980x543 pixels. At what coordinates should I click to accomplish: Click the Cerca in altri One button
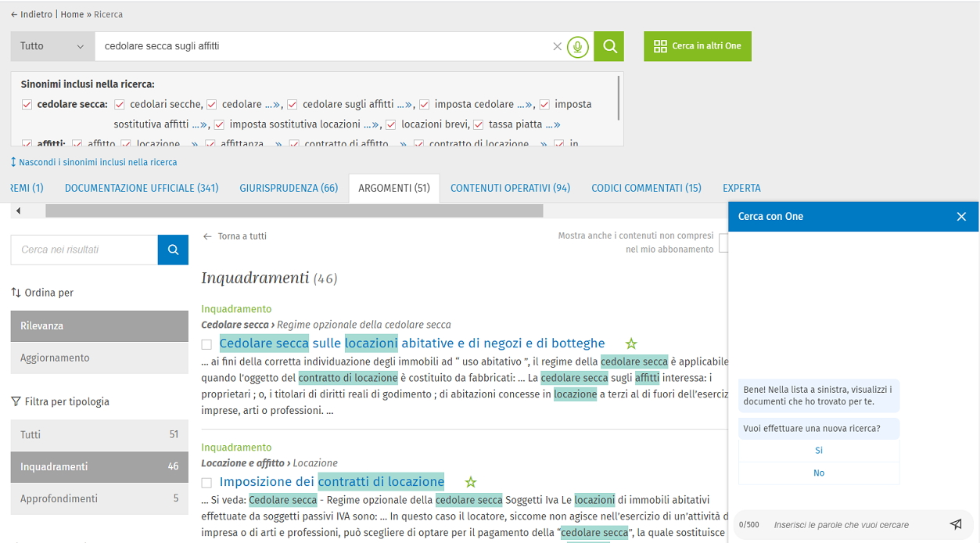[697, 46]
